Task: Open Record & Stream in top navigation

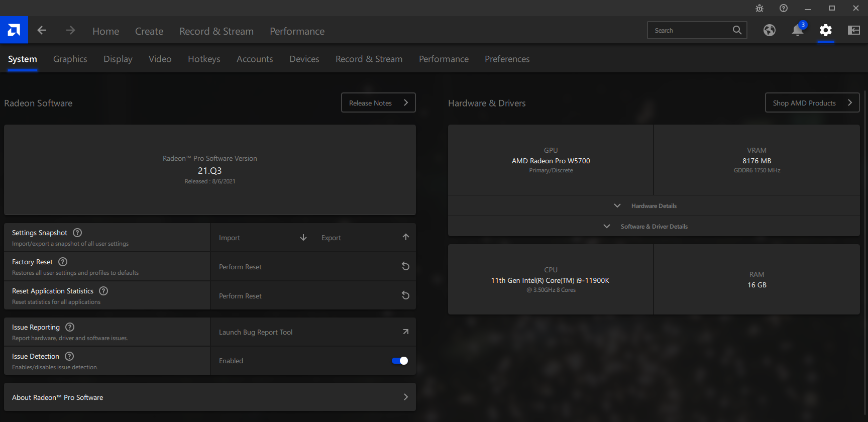Action: pos(216,31)
